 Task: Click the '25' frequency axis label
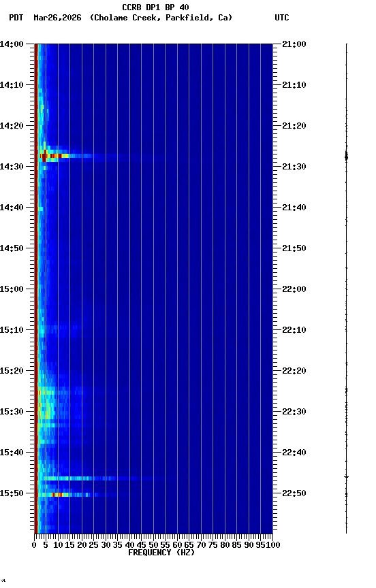pyautogui.click(x=93, y=545)
